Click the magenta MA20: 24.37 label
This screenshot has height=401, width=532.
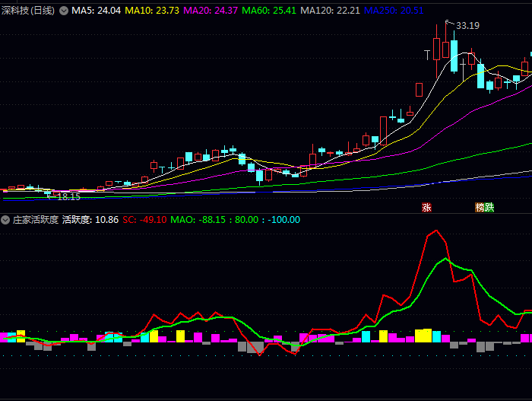[211, 11]
